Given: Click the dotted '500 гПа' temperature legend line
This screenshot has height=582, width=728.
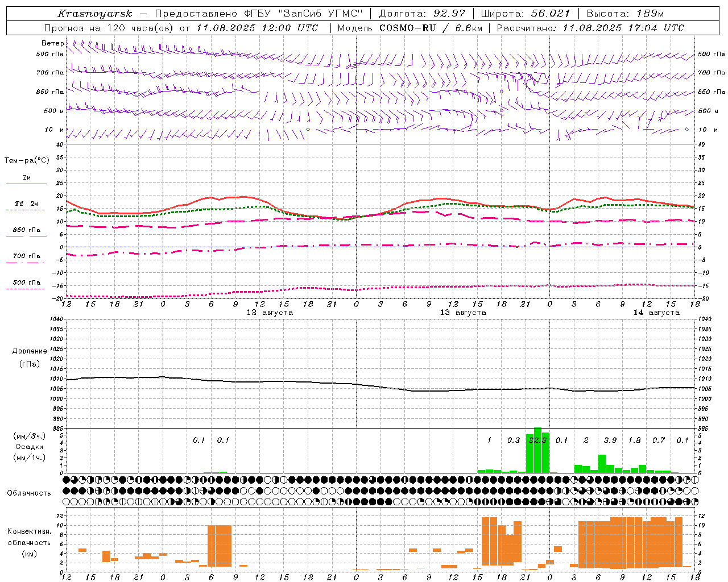Looking at the screenshot, I should [x=26, y=289].
